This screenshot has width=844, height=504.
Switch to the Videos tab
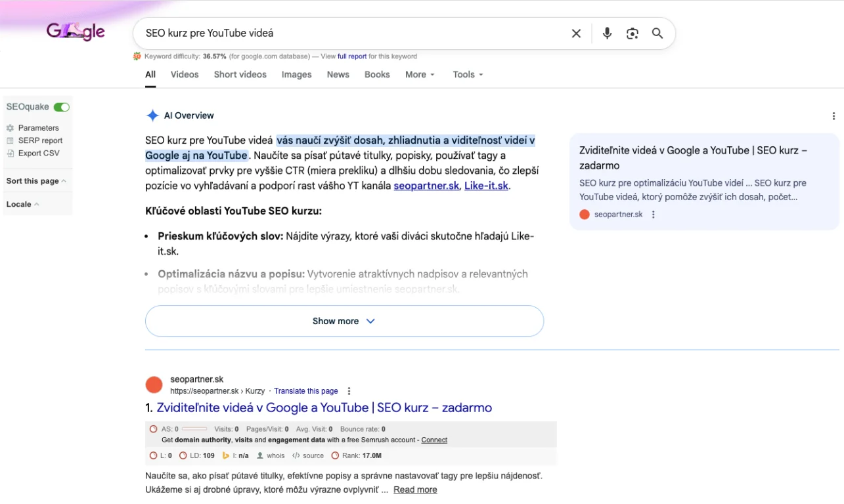coord(185,75)
